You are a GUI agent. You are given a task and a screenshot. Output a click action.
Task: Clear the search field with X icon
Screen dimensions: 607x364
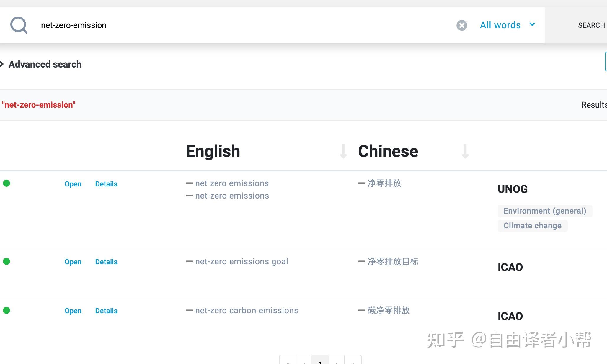pos(462,25)
